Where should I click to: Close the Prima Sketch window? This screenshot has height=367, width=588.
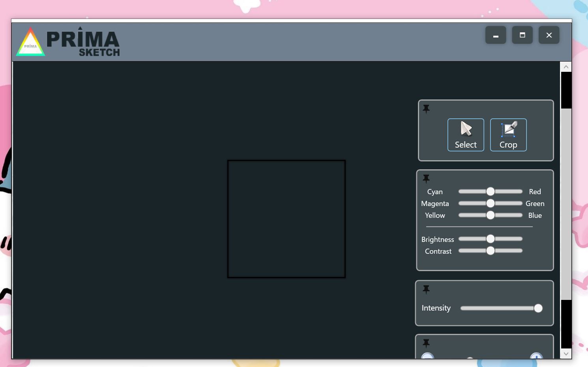[549, 35]
